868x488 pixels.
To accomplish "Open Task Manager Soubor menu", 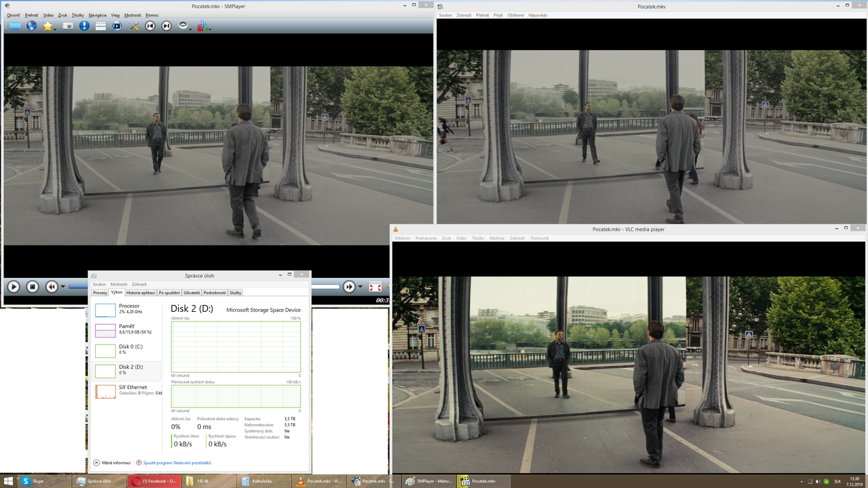I will pos(99,284).
